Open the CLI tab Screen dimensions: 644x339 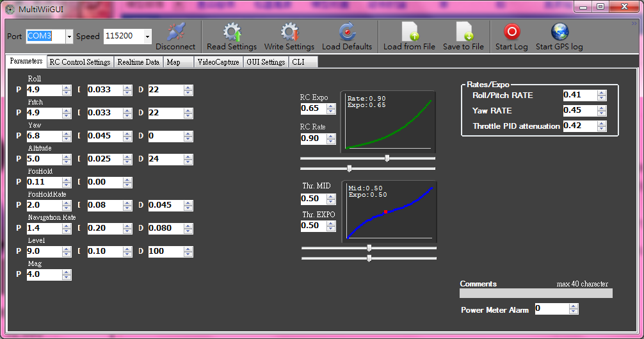(303, 62)
